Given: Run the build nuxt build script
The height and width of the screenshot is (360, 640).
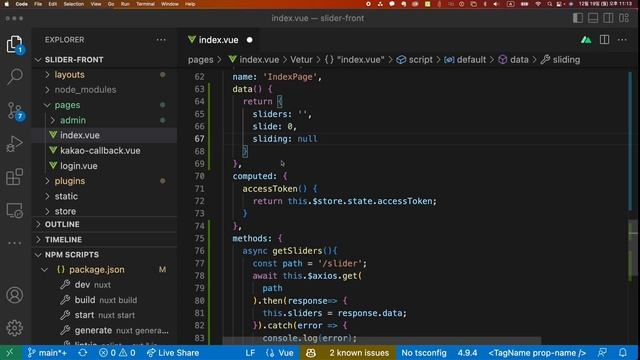Looking at the screenshot, I should [104, 300].
